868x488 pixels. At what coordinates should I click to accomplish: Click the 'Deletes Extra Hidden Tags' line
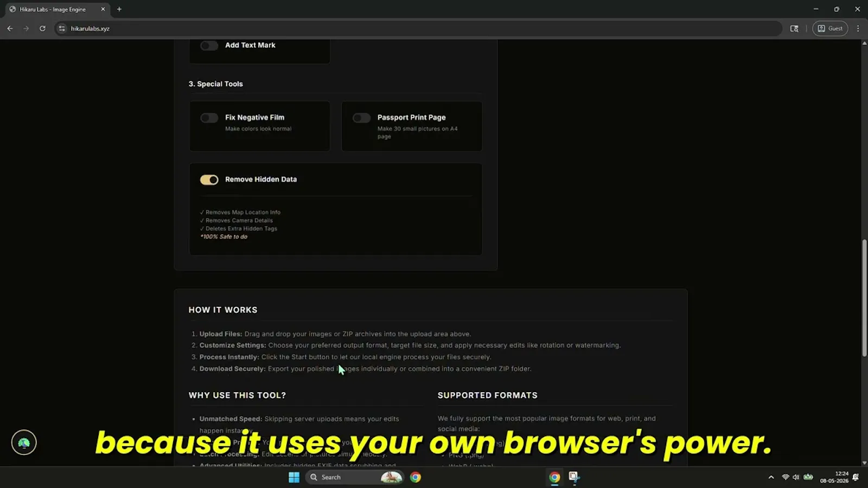pyautogui.click(x=239, y=229)
